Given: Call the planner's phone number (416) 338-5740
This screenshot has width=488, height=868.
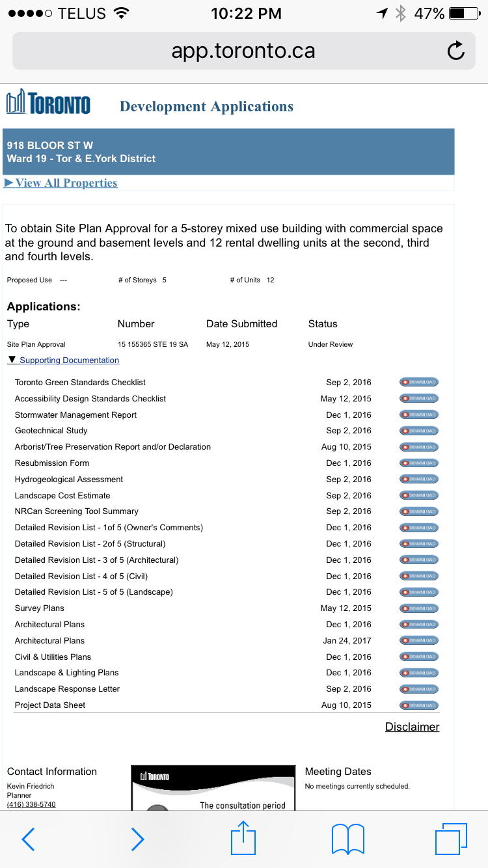Looking at the screenshot, I should (x=31, y=804).
